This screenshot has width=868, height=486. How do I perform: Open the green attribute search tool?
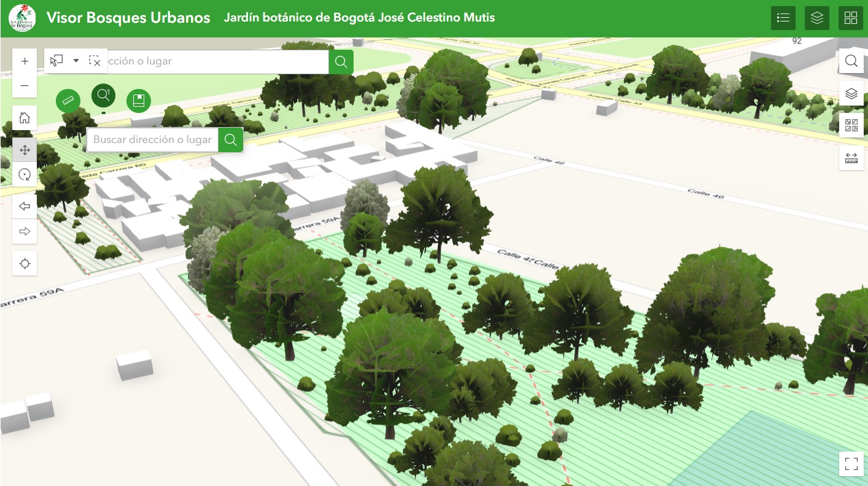(103, 95)
